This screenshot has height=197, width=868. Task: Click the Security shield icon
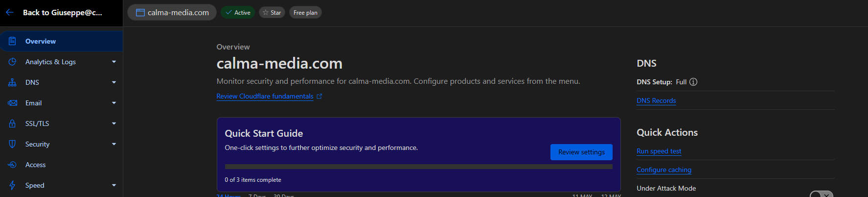click(12, 144)
